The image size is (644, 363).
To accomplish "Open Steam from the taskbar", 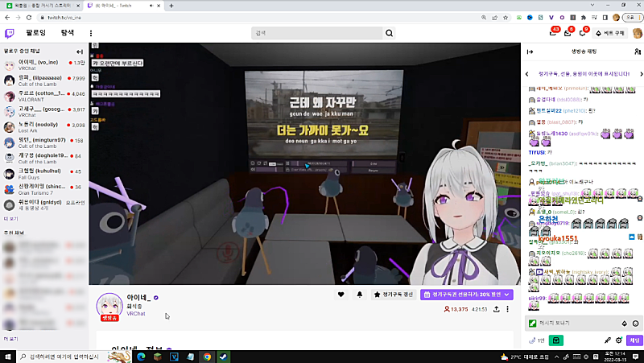I will click(x=224, y=357).
